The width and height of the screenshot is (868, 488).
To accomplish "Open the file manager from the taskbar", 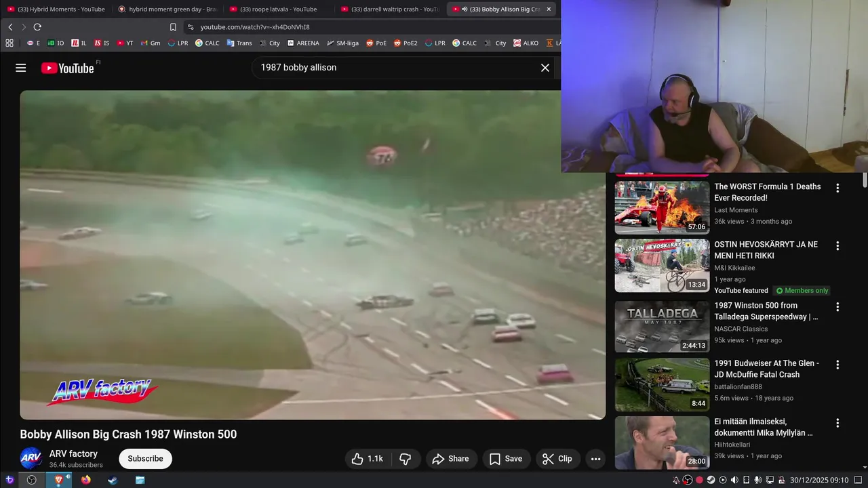I will pos(140,480).
